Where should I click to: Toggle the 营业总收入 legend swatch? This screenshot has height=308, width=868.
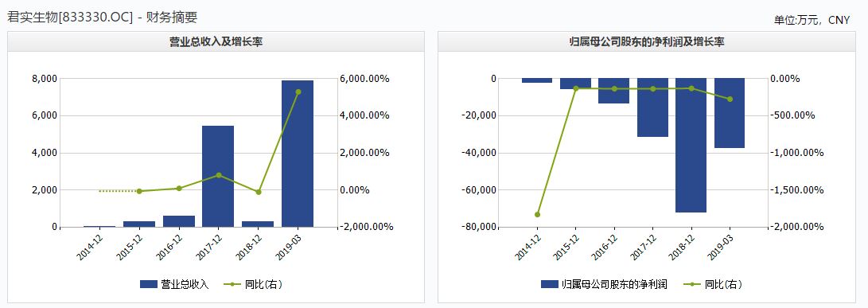(x=149, y=284)
